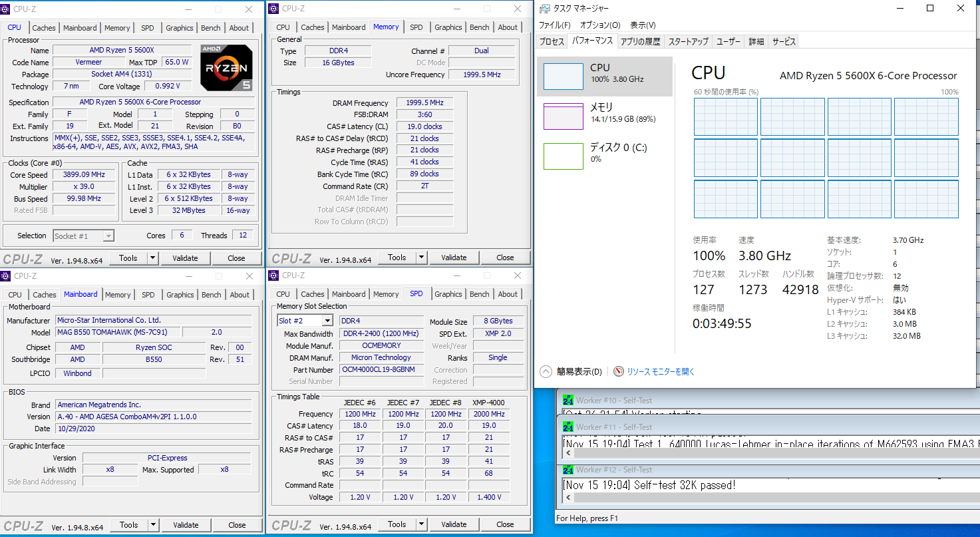The image size is (980, 537).
Task: Click the Tools button in the CPU-Z Memory window
Action: [x=397, y=258]
